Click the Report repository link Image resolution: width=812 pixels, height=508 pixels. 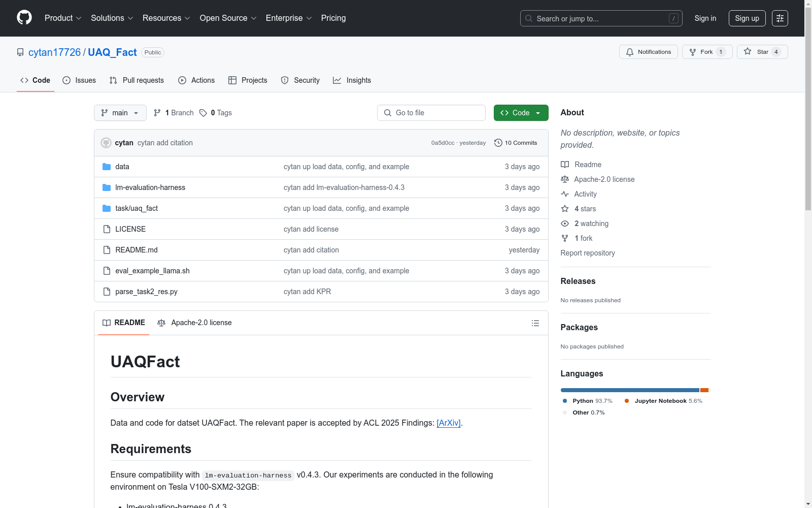[588, 253]
